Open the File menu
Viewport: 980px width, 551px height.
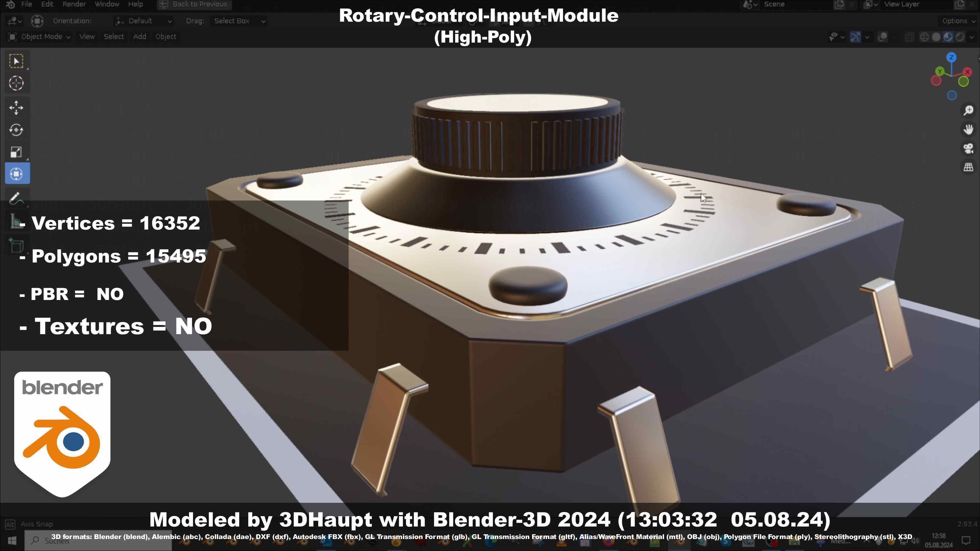pyautogui.click(x=26, y=4)
